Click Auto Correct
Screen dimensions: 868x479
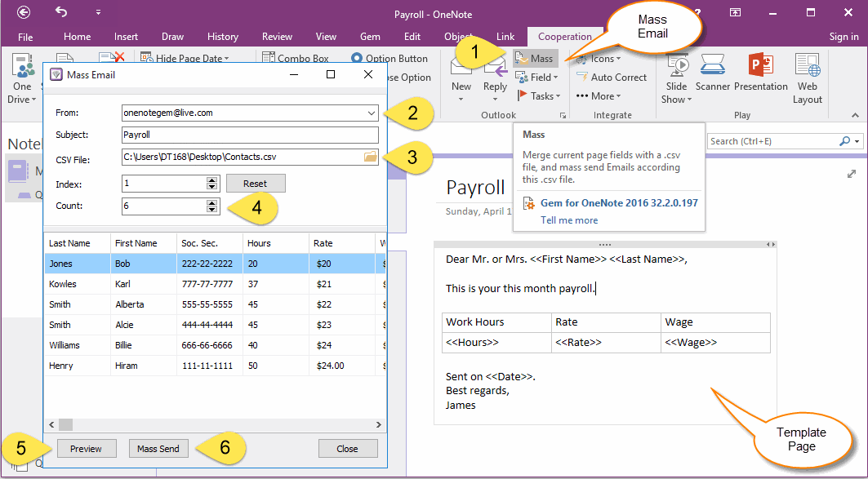point(611,78)
